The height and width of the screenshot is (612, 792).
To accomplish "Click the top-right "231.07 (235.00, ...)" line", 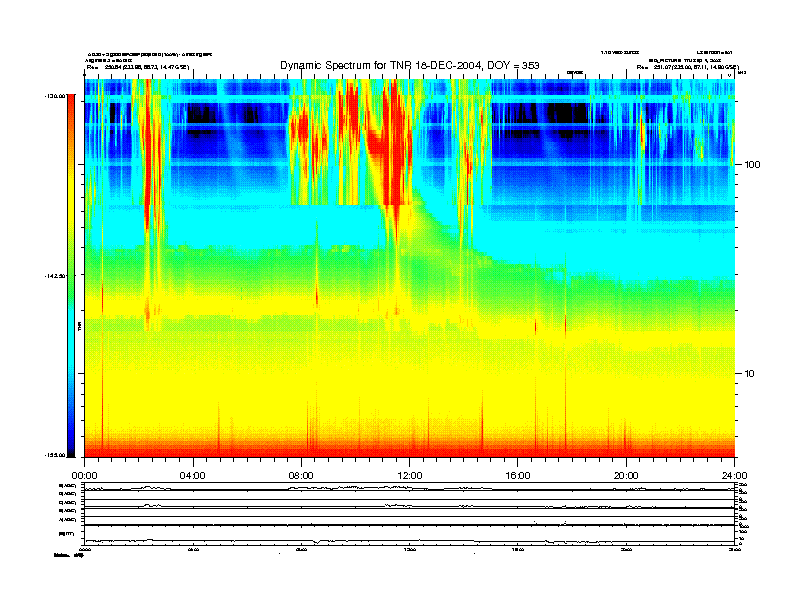I will coord(687,67).
